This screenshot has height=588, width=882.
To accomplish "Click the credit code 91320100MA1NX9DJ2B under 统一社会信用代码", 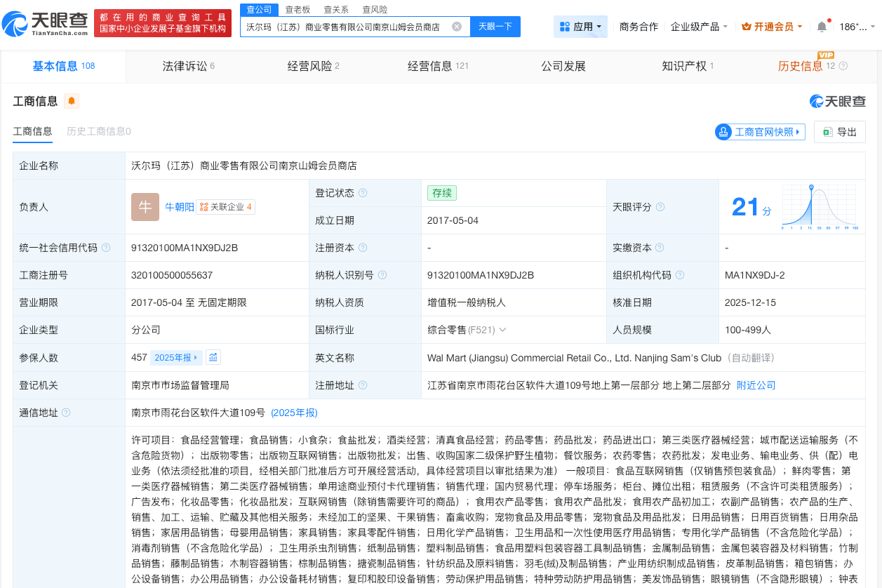I will tap(185, 248).
